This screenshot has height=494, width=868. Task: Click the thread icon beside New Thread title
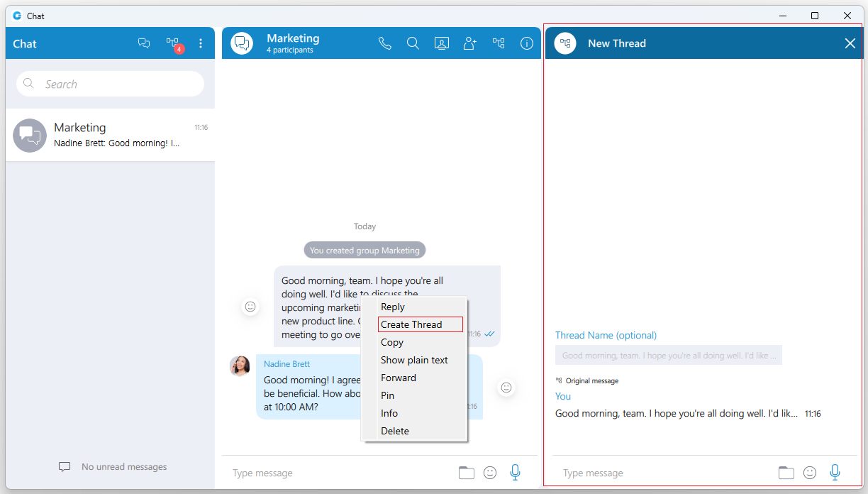click(x=565, y=43)
